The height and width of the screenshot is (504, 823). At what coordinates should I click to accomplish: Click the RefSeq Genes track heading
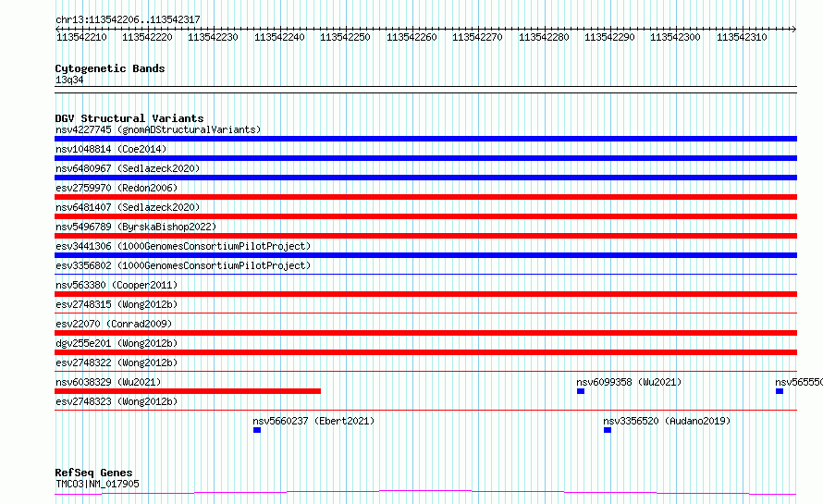pos(93,473)
